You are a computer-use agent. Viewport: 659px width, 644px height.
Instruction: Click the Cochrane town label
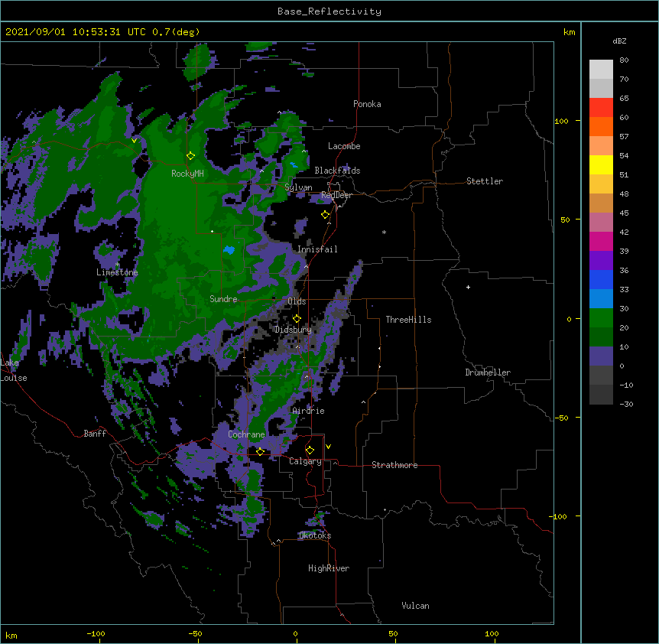pyautogui.click(x=246, y=434)
